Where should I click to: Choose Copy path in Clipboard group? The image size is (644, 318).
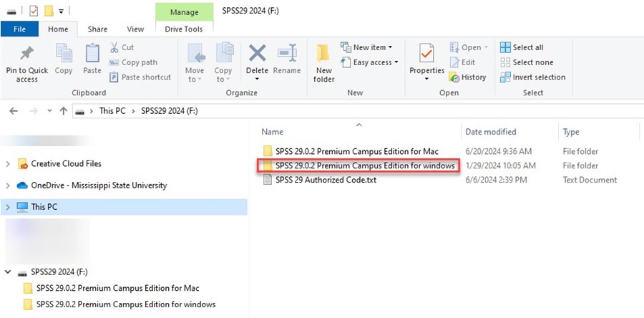tap(133, 62)
